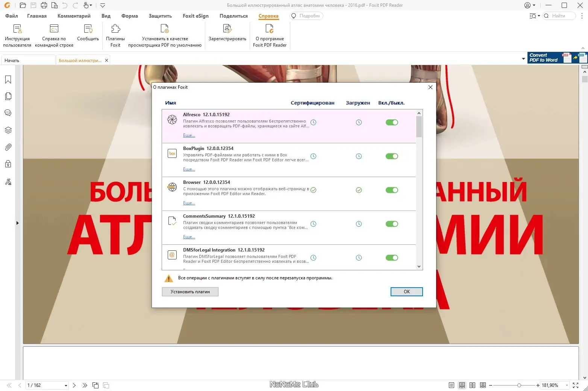Turn off the Browser plugin toggle

(392, 190)
